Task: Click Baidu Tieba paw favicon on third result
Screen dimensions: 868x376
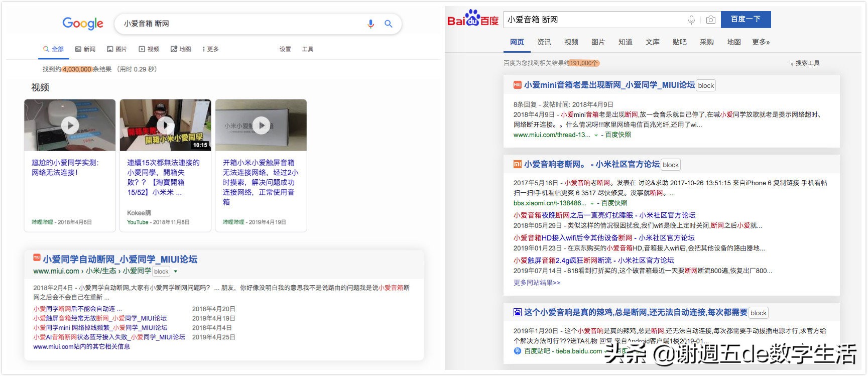Action: click(518, 313)
